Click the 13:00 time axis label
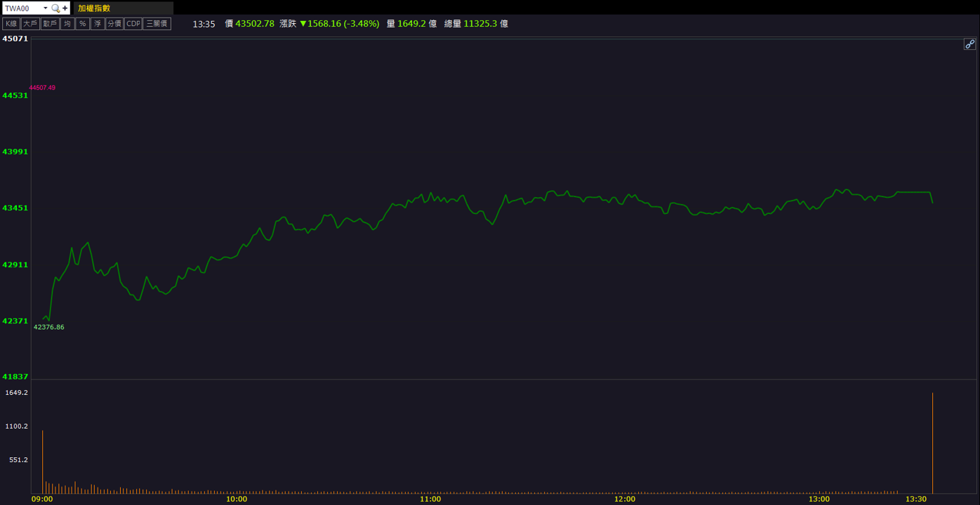 tap(819, 499)
